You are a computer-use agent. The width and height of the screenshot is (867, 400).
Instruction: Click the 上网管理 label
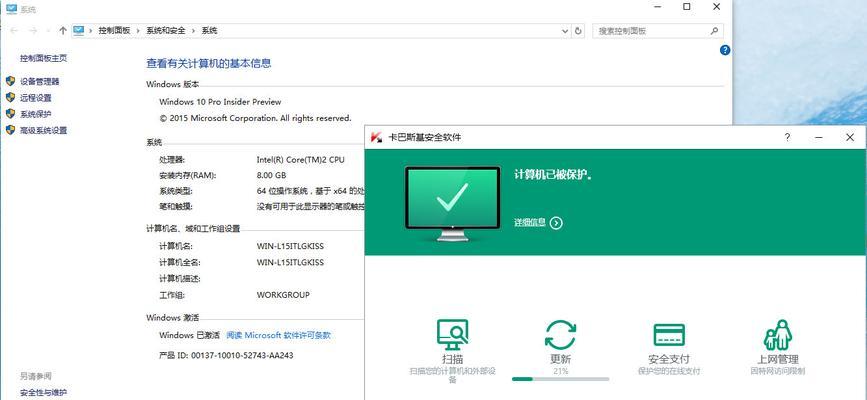tap(778, 359)
